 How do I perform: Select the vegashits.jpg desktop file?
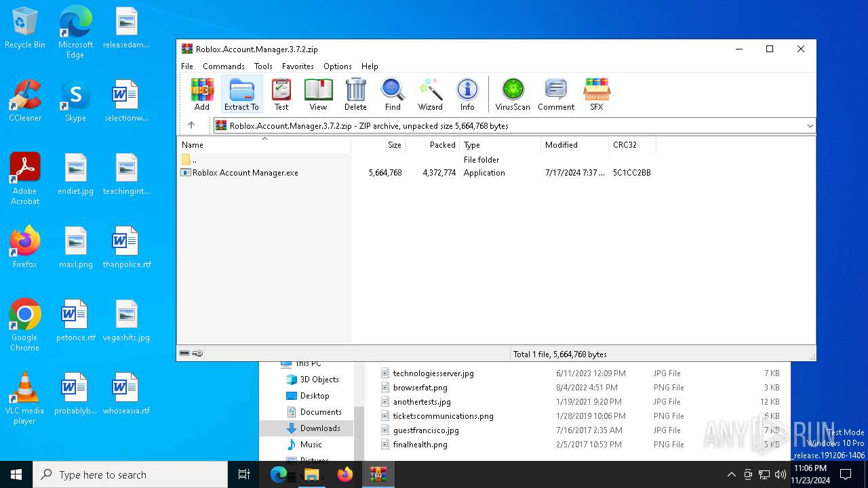click(x=127, y=321)
